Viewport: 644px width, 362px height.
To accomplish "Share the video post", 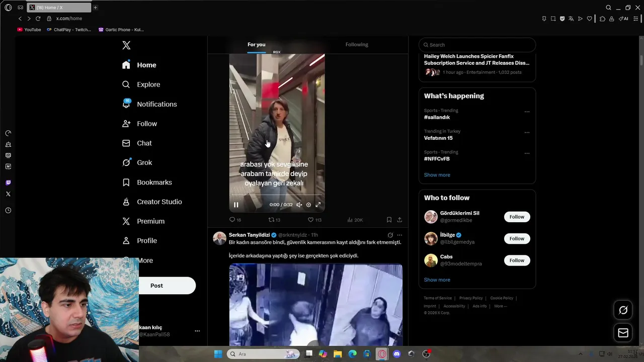I will click(399, 220).
